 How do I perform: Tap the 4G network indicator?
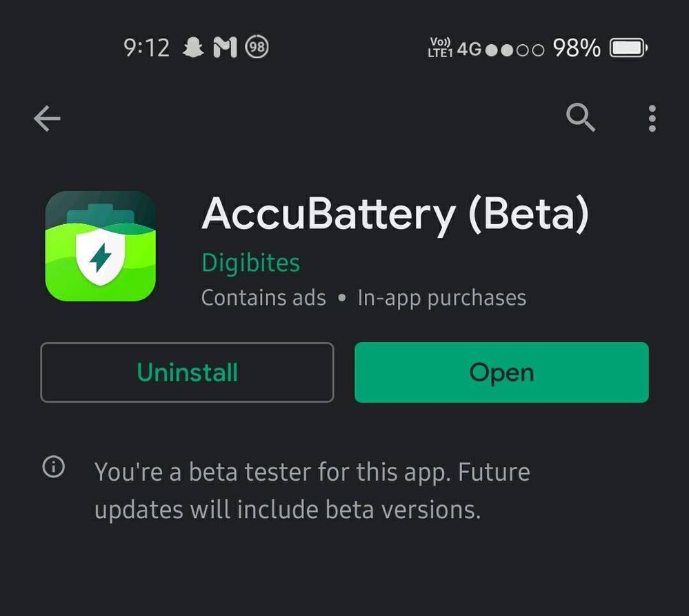tap(469, 49)
